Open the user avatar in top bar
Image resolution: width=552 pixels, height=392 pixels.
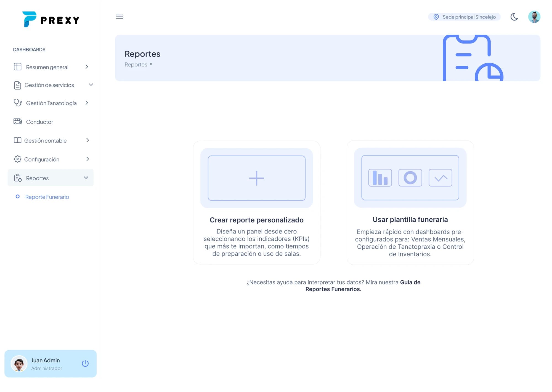click(534, 17)
